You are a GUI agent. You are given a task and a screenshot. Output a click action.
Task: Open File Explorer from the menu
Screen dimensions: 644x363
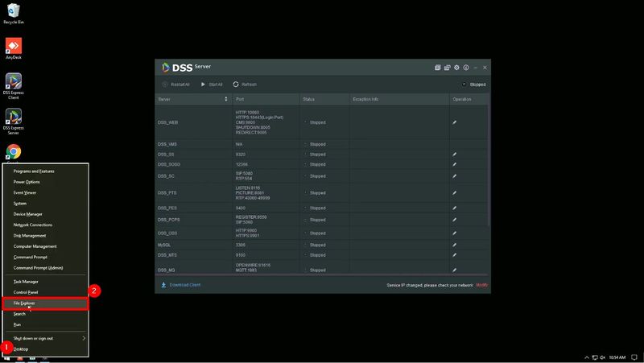point(46,303)
